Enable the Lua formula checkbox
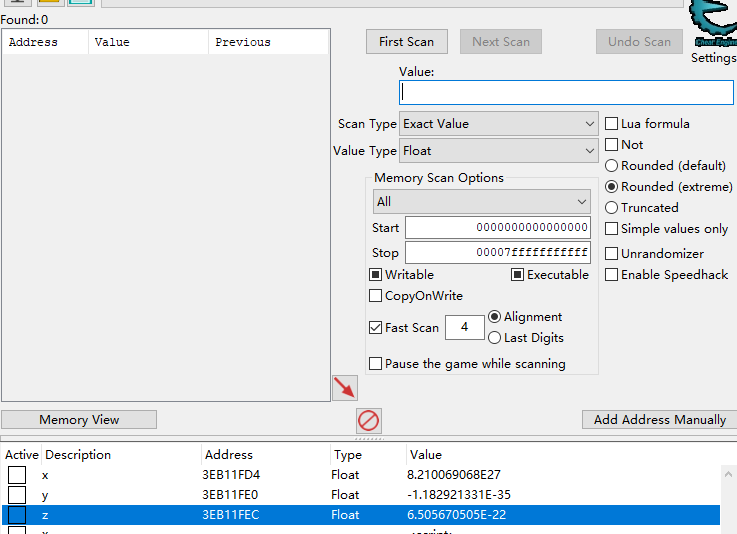This screenshot has height=534, width=737. pos(612,124)
